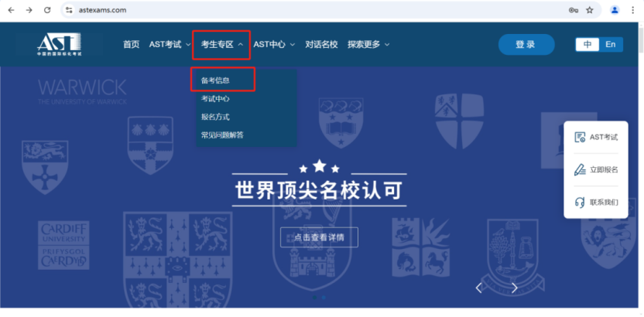Expand the AST中心 dropdown menu
Viewport: 644px width, 317px height.
(x=274, y=45)
